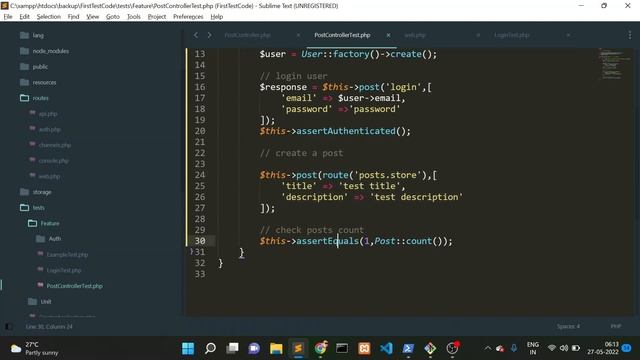Open the Git taskbar icon
Viewport: 640px width, 360px height.
[x=430, y=348]
